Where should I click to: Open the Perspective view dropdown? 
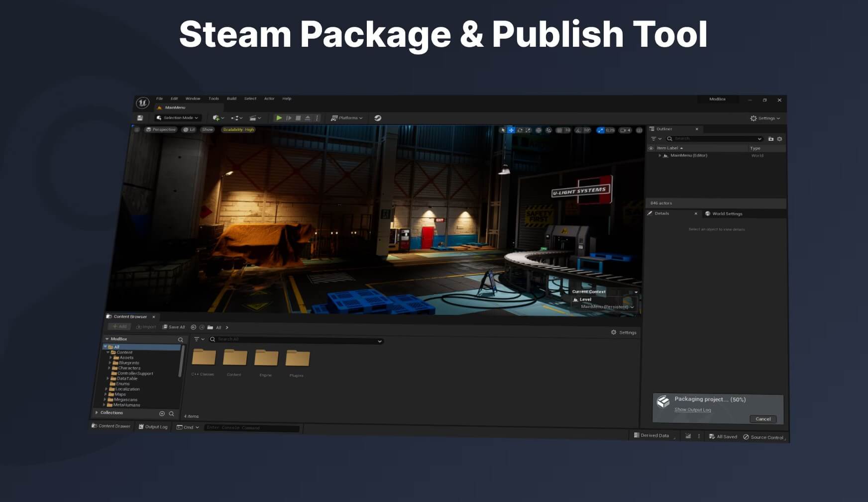[x=161, y=129]
